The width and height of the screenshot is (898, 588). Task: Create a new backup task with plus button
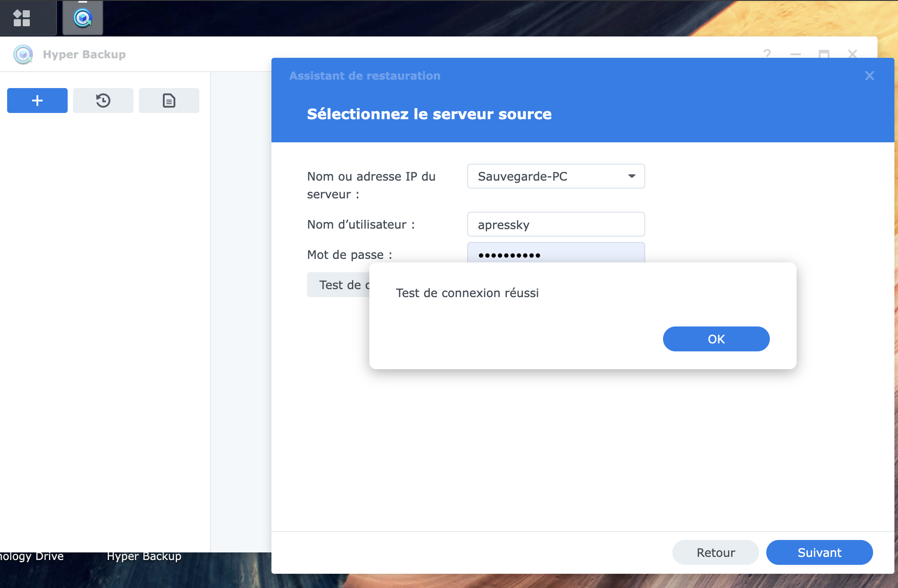pos(37,101)
